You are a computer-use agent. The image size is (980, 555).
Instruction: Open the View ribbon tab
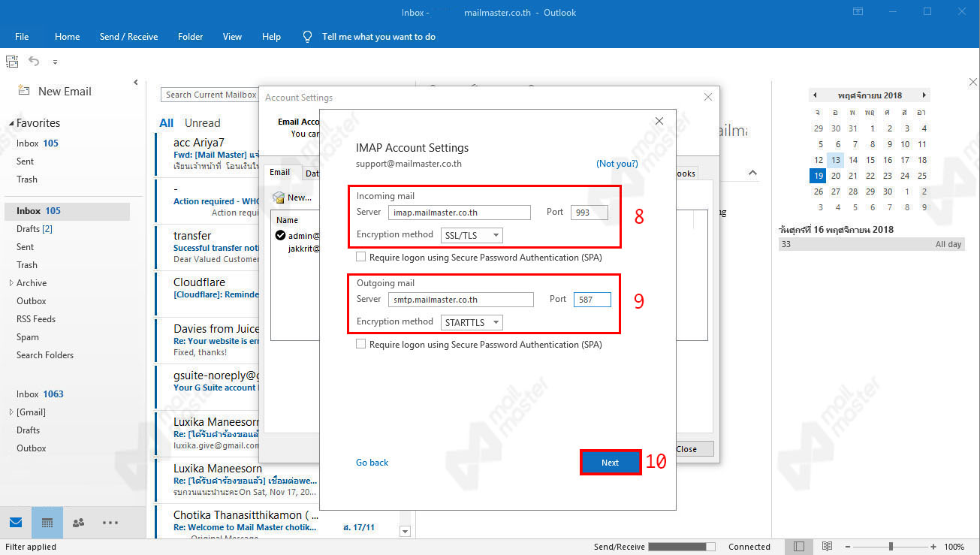click(232, 36)
